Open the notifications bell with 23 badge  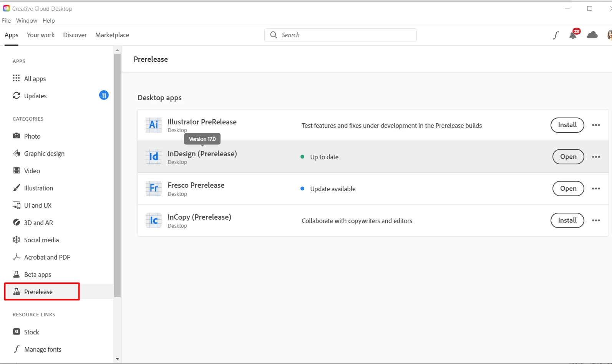point(573,35)
